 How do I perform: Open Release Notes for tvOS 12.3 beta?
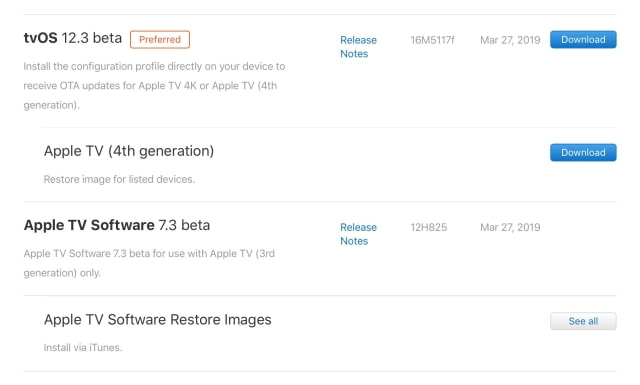click(358, 47)
